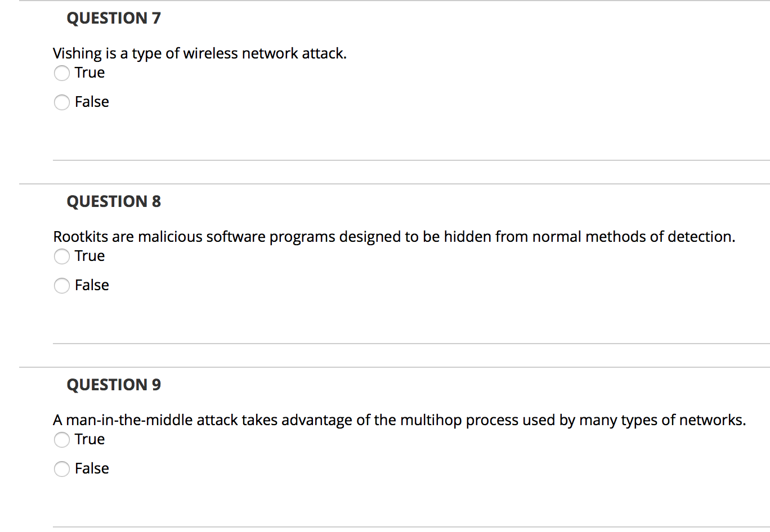
Task: Mark the vishing statement as True
Action: 62,73
